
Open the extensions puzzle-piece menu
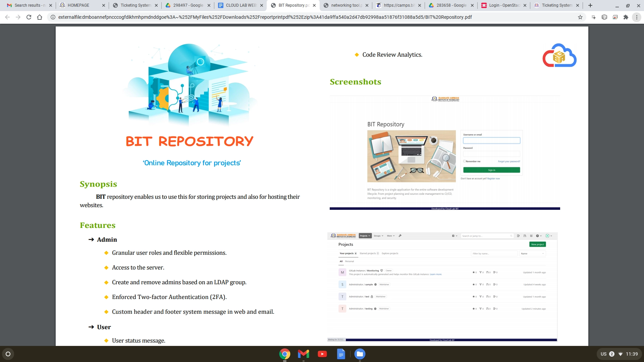click(626, 17)
